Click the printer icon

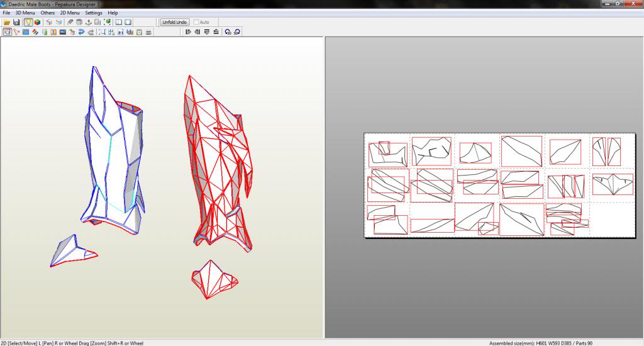[x=148, y=32]
